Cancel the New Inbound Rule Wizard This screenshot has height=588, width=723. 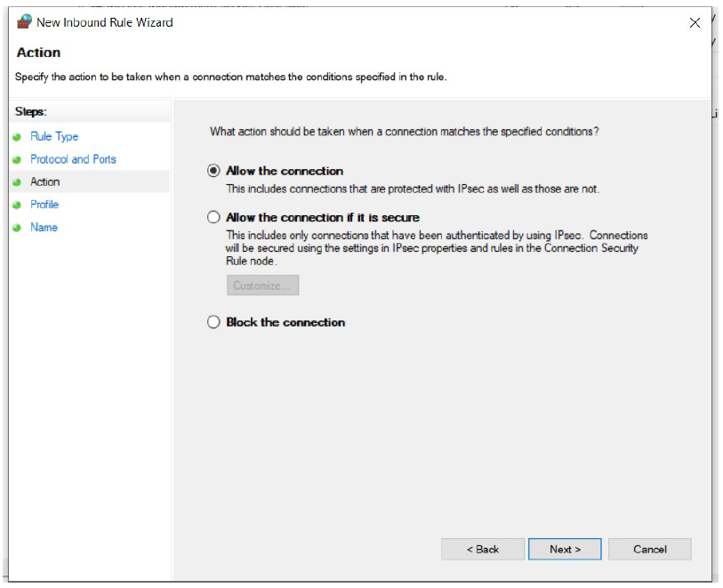click(x=650, y=549)
